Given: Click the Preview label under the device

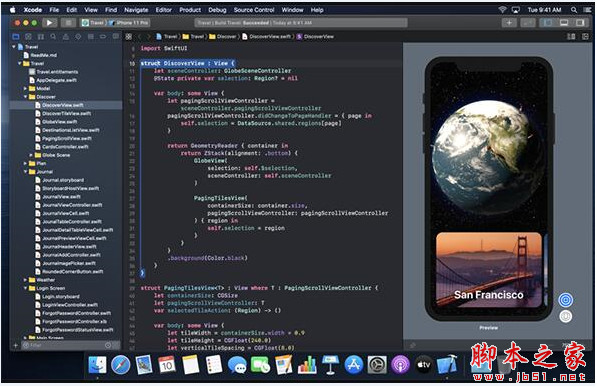Looking at the screenshot, I should 488,327.
